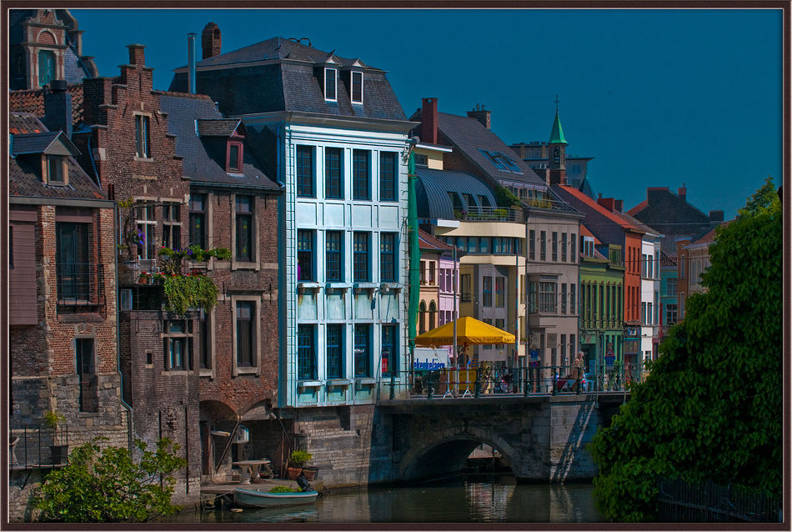The image size is (792, 532).
Task: Click the stone table beside the canal
Action: [x=250, y=469]
